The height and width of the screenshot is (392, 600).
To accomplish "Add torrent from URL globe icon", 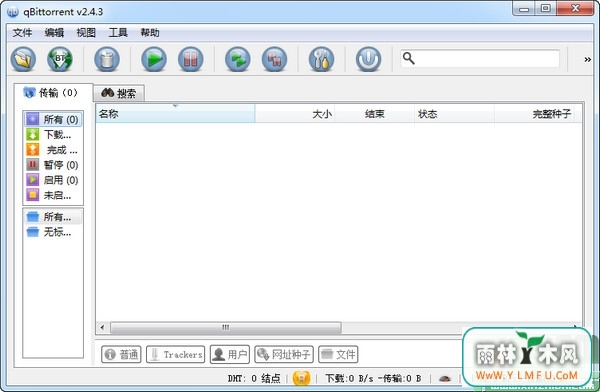I will coord(60,59).
